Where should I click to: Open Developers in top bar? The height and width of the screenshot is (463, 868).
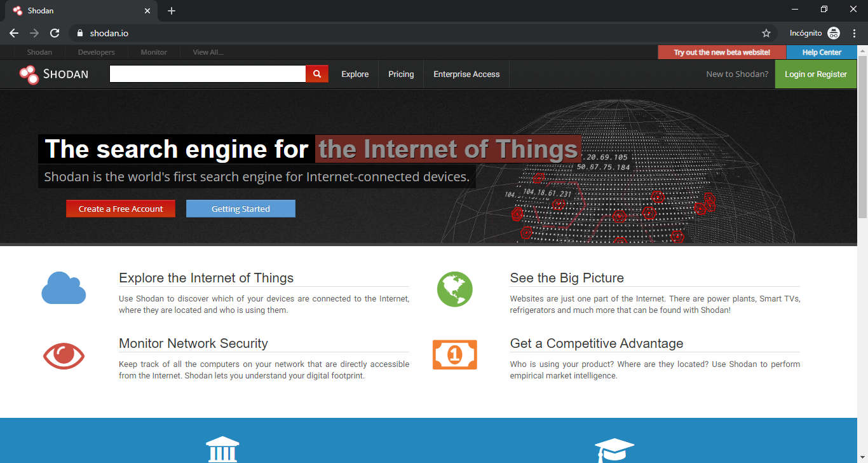point(97,52)
